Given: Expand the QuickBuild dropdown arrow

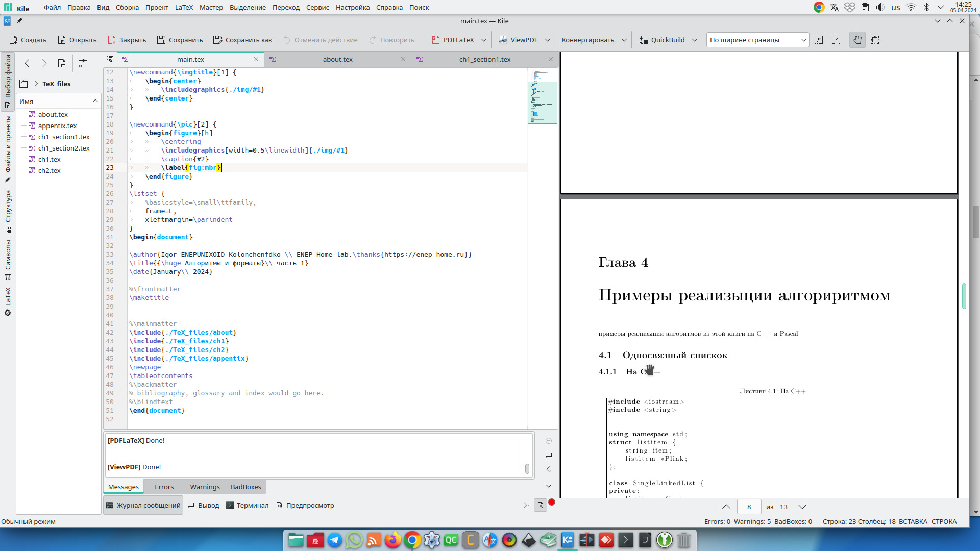Looking at the screenshot, I should (x=695, y=40).
